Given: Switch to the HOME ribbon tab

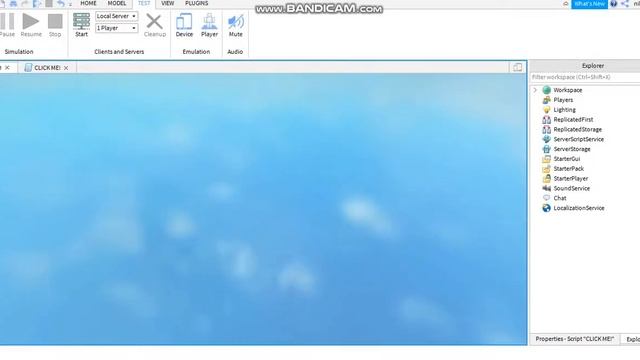Looking at the screenshot, I should click(88, 3).
